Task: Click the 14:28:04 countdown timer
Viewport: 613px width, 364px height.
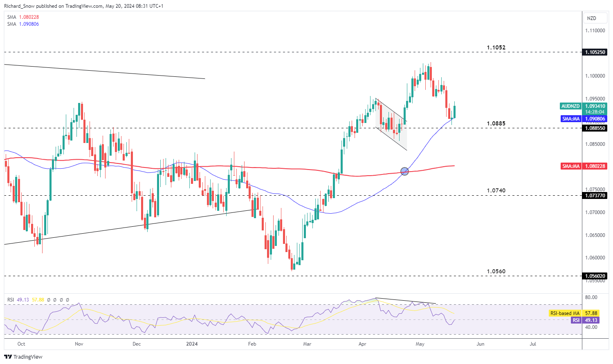Action: pos(595,112)
